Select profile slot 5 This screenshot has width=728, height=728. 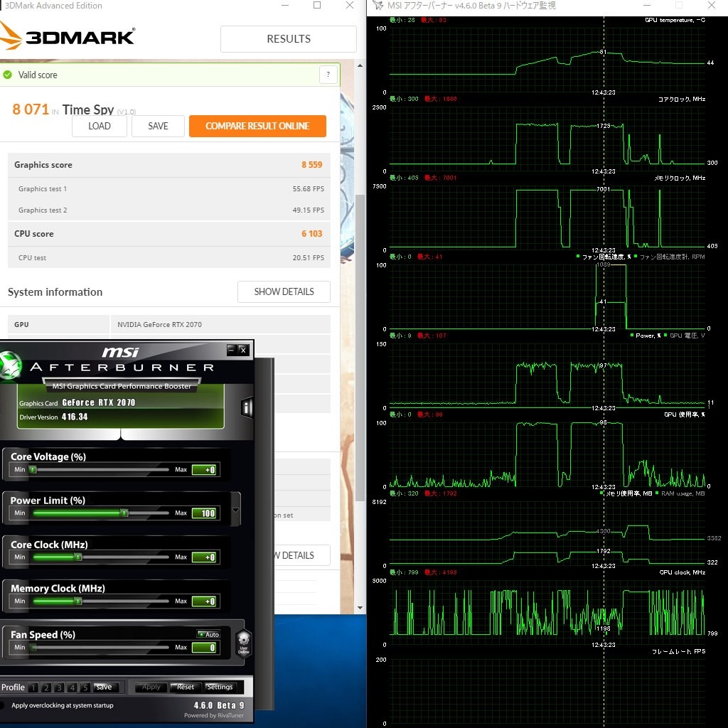point(84,687)
